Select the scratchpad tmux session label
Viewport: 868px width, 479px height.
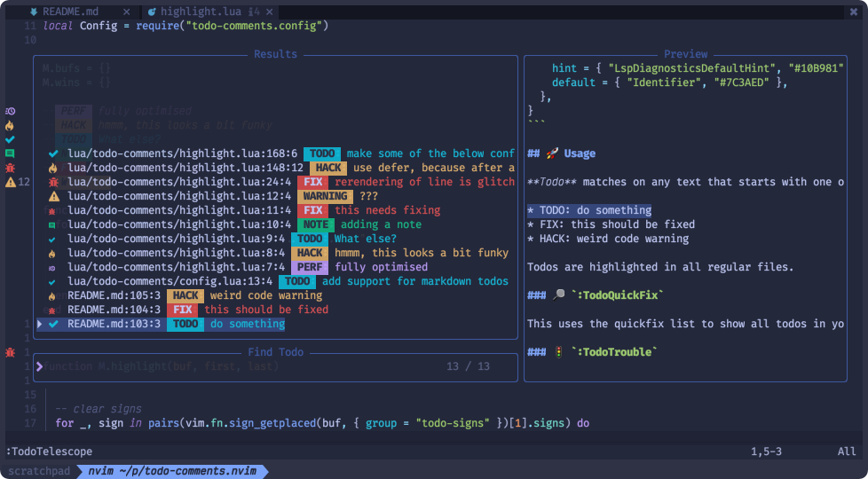[39, 471]
